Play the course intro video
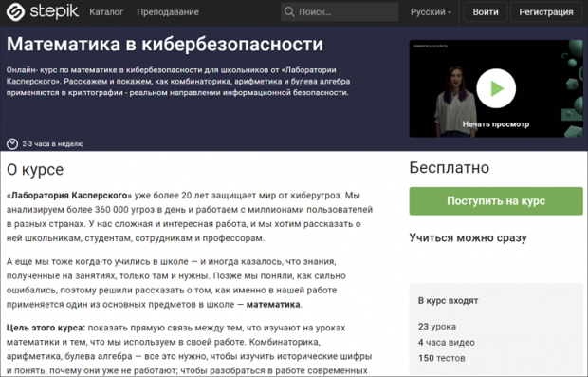The width and height of the screenshot is (588, 377). tap(496, 88)
